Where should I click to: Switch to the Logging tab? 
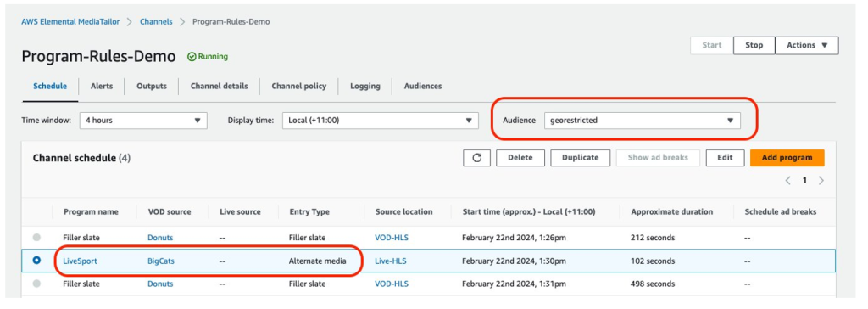pos(364,86)
